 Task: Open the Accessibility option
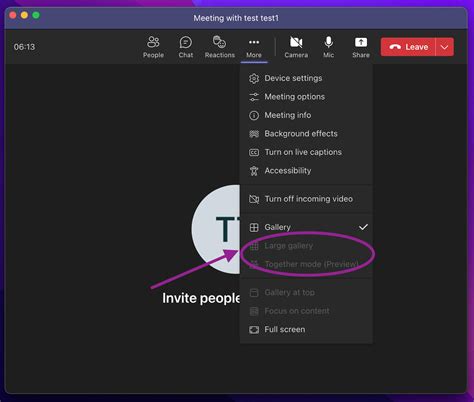pos(306,171)
